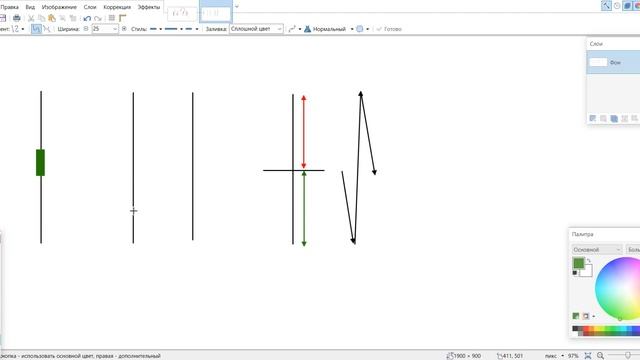Screen dimensions: 640x360
Task: Open the Заливка fill type combo box
Action: (256, 29)
